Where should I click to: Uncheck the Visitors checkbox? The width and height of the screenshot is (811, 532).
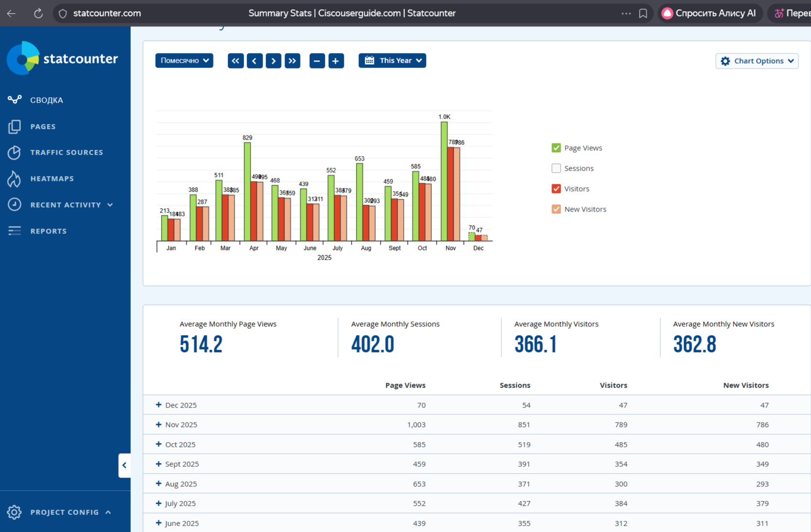[556, 189]
